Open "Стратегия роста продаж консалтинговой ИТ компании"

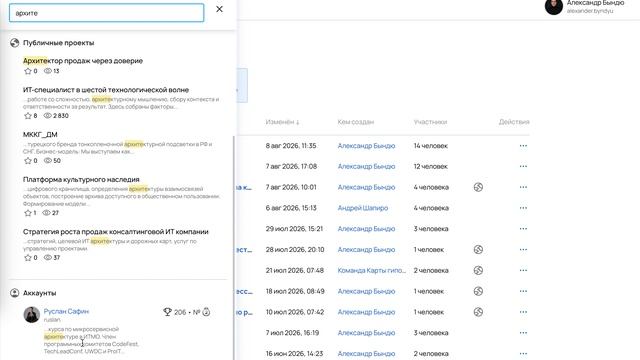pos(116,232)
